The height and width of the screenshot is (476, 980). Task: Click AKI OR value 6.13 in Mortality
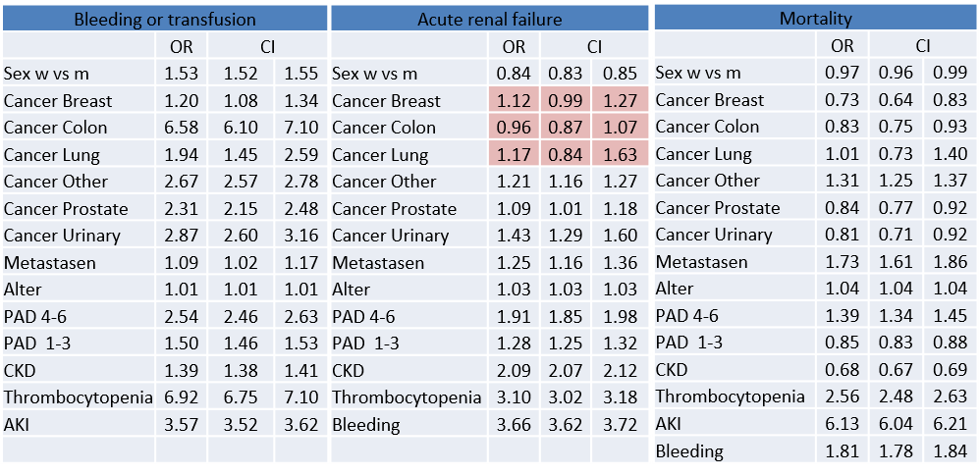coord(842,424)
